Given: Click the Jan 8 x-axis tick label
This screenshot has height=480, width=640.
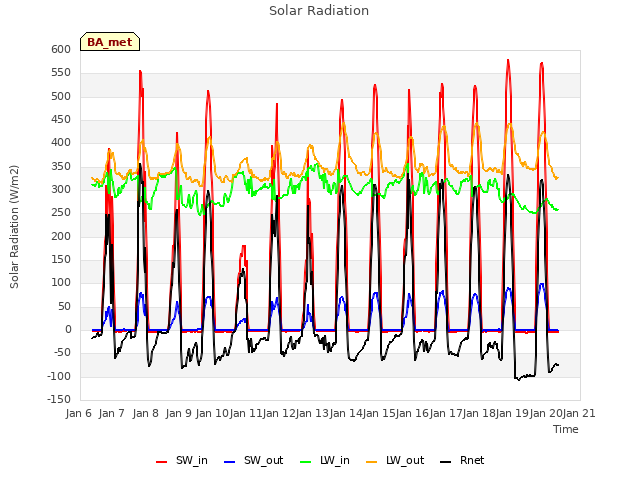Looking at the screenshot, I should pos(146,413).
